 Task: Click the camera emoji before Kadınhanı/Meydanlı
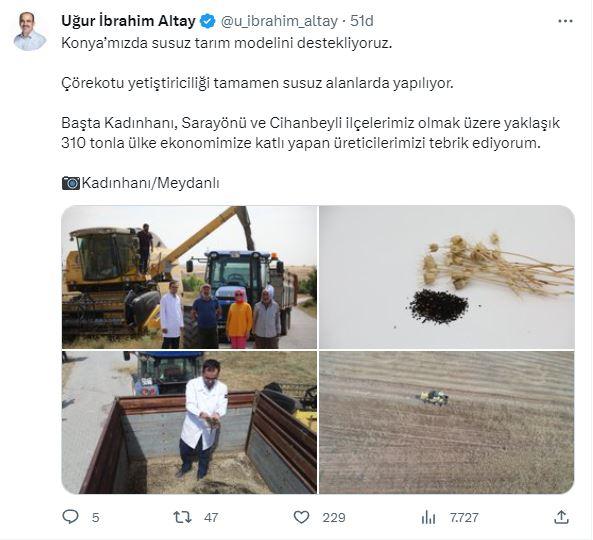point(71,183)
